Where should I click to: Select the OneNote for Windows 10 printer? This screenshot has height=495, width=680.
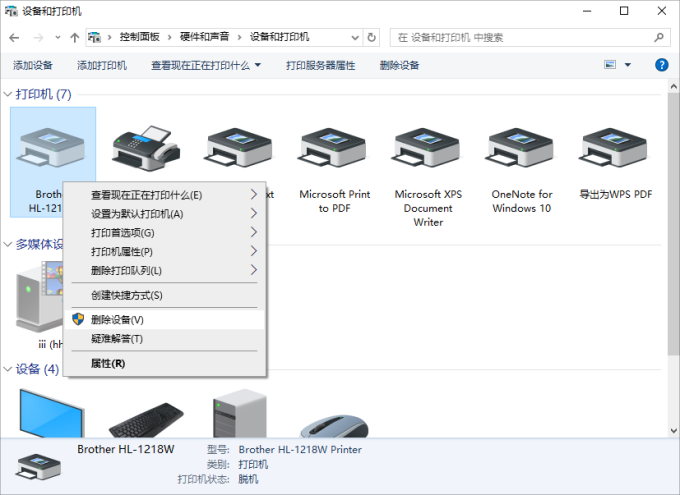521,148
